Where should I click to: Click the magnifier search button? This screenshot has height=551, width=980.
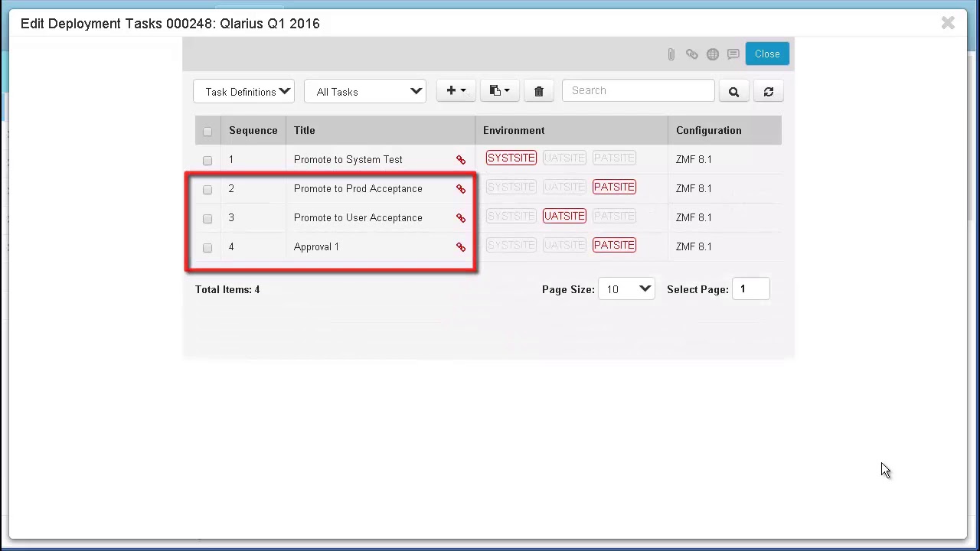click(733, 92)
